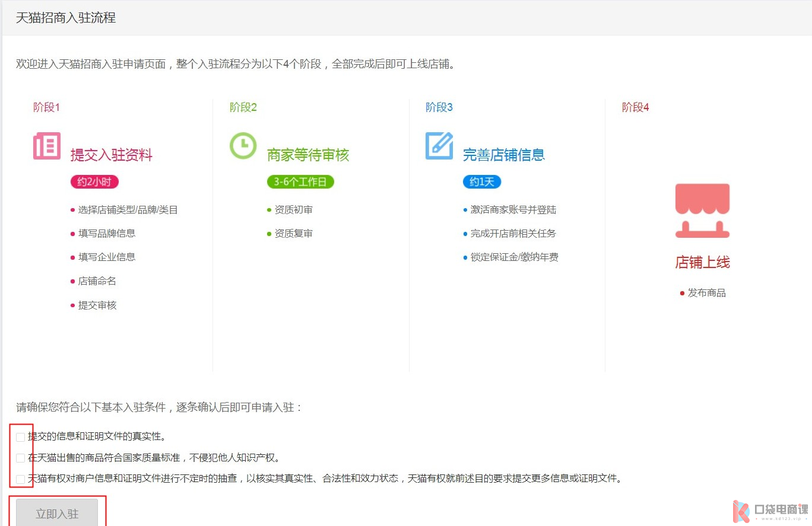This screenshot has height=526, width=812.
Task: Click the pink document icon for stage 1
Action: (47, 146)
